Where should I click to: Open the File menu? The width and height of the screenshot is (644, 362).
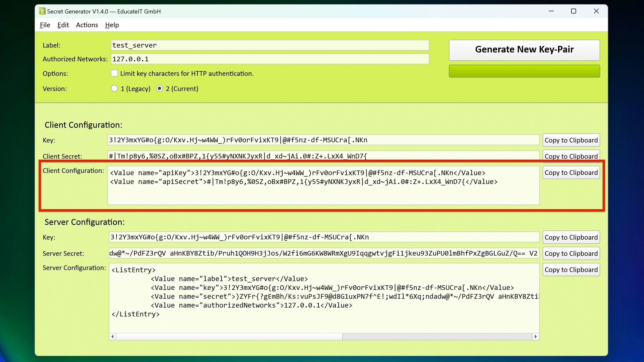point(45,25)
